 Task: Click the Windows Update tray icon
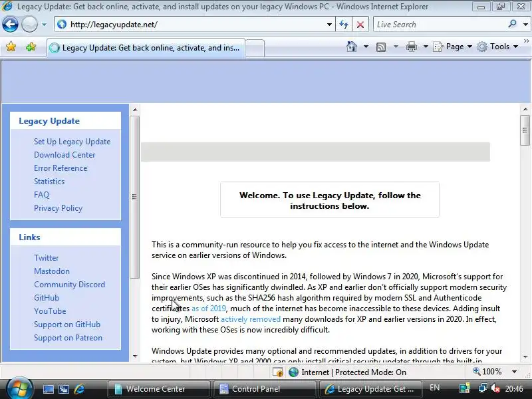click(x=464, y=388)
